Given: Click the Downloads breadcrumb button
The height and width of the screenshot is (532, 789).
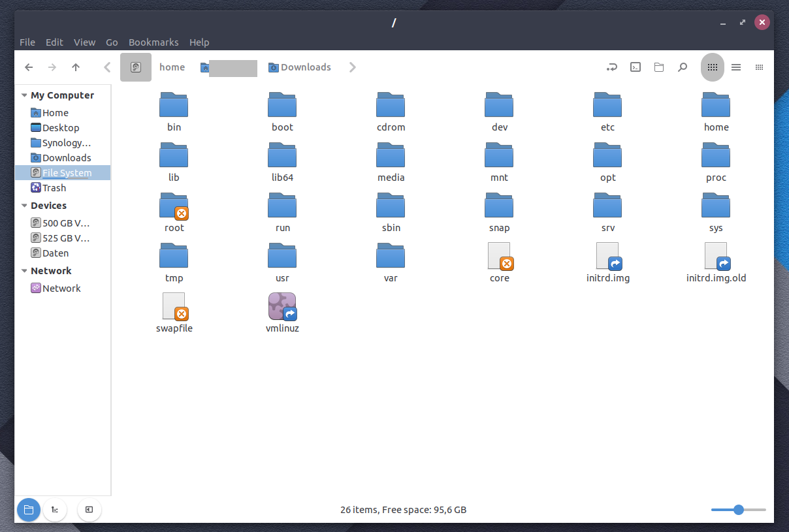Looking at the screenshot, I should 300,67.
